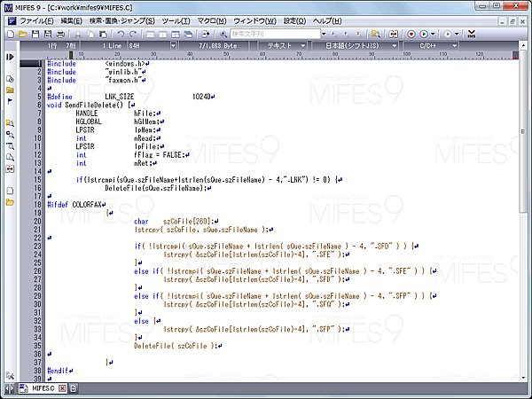Viewport: 532px width, 399px height.
Task: Click the red macro record button
Action: click(411, 33)
